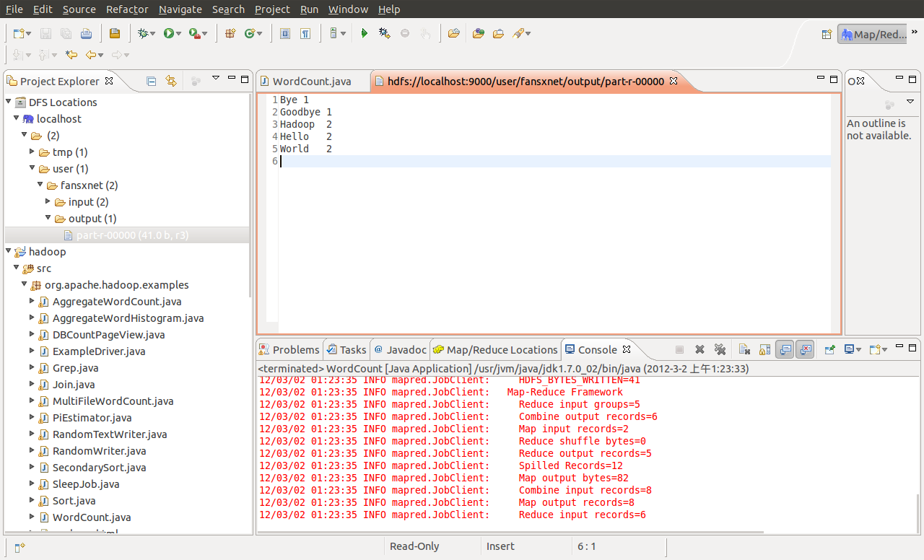
Task: Select org.apache.hadoop.examples package
Action: tap(117, 284)
